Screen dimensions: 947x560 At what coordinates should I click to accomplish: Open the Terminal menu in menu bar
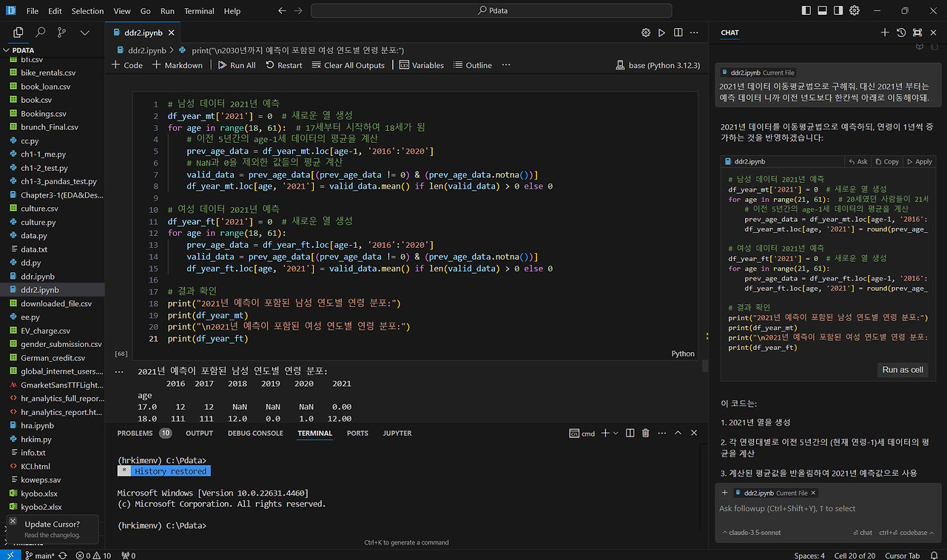tap(198, 11)
